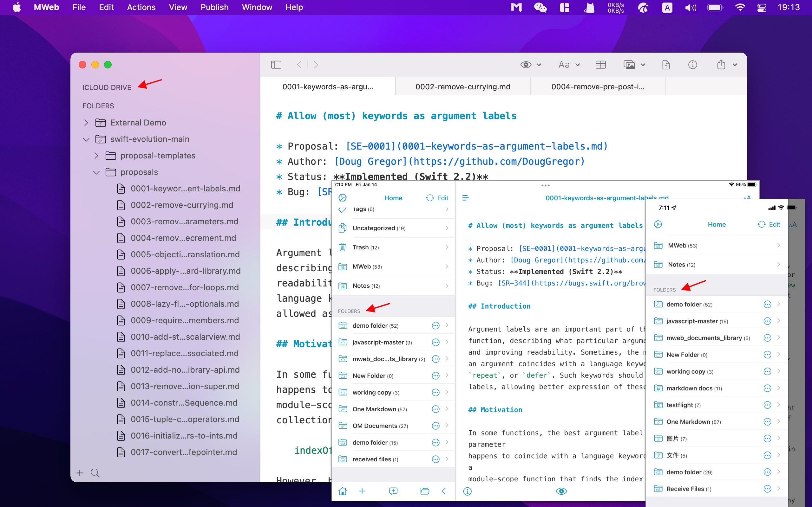Open the folder browser icon in the bottom toolbar
This screenshot has height=507, width=812.
click(424, 491)
